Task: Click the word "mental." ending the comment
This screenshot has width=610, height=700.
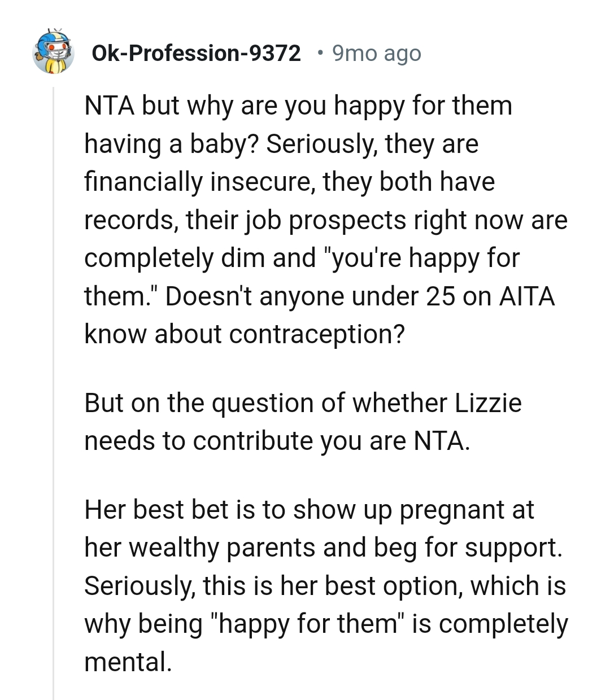Action: click(128, 662)
